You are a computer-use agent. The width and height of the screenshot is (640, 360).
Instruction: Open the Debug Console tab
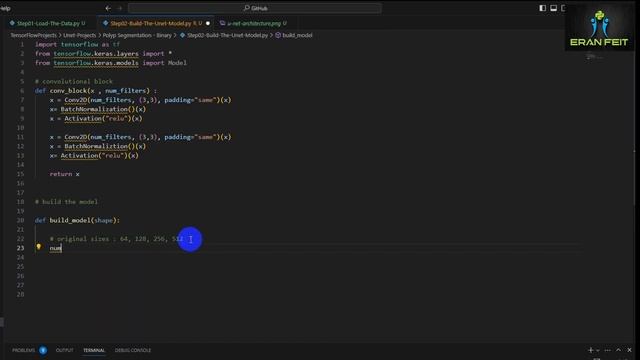[x=133, y=350]
